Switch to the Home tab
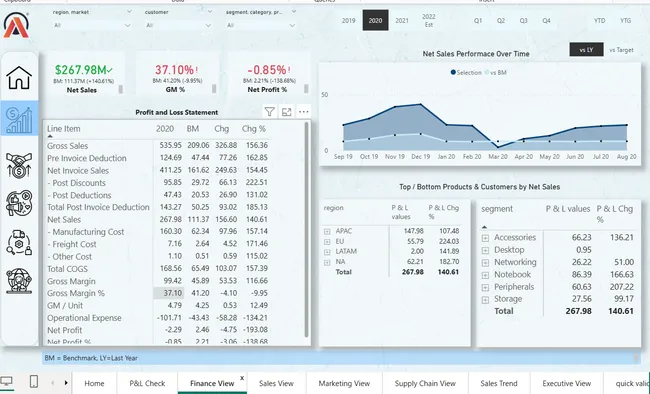 coord(95,383)
